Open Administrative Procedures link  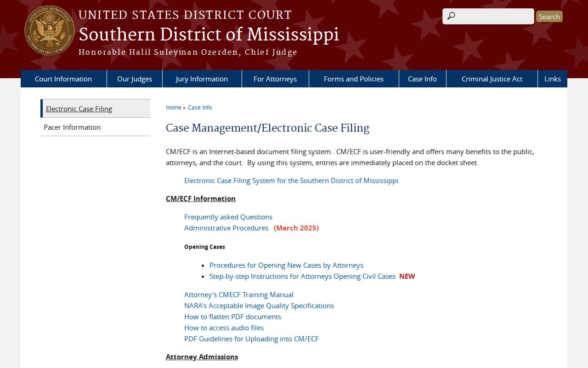(226, 228)
